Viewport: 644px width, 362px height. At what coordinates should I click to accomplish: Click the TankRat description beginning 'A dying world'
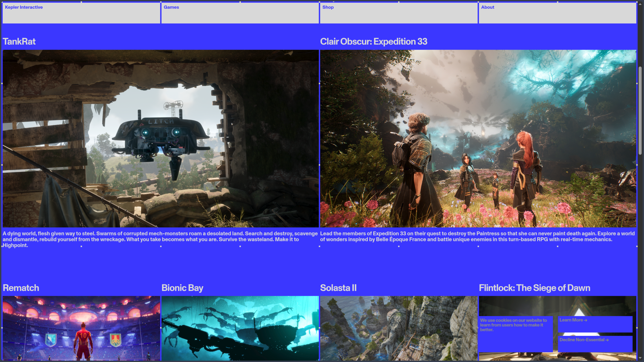pos(160,239)
